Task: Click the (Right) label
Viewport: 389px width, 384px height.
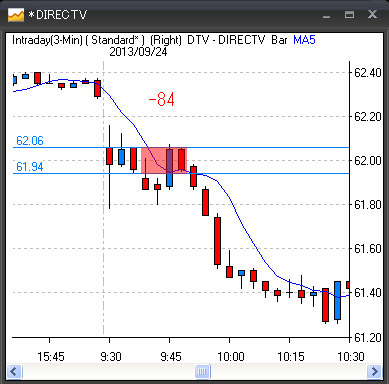Action: pyautogui.click(x=166, y=40)
